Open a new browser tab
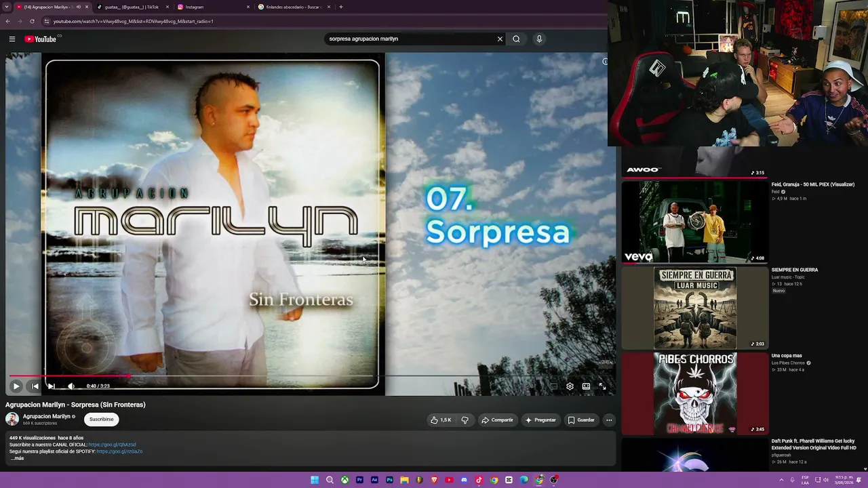This screenshot has width=868, height=488. point(341,7)
